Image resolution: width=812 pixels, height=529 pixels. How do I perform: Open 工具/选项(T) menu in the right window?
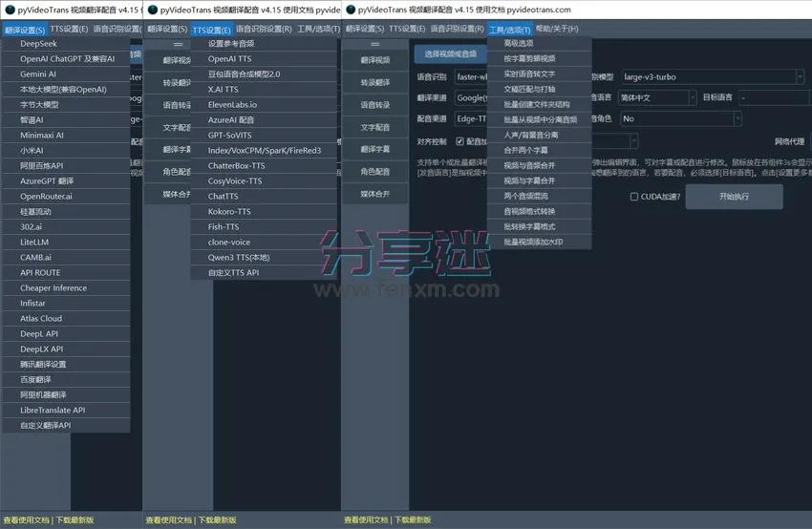pyautogui.click(x=509, y=30)
